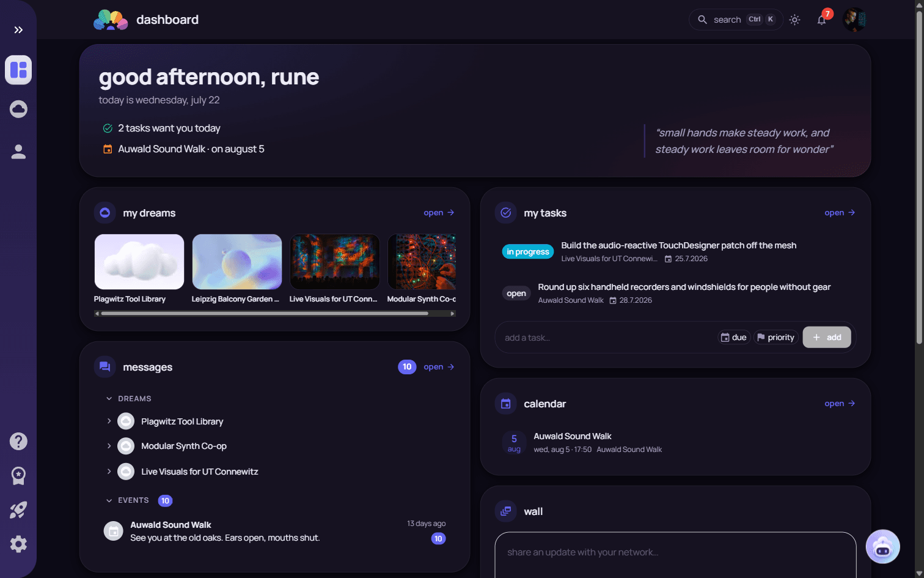
Task: Select the dashboard tab in the sidebar
Action: (18, 70)
